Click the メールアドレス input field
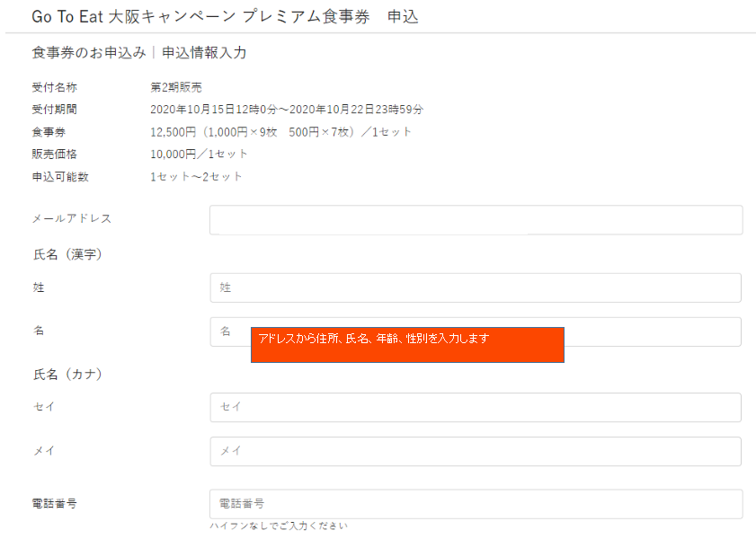Image resolution: width=756 pixels, height=539 pixels. pyautogui.click(x=476, y=220)
